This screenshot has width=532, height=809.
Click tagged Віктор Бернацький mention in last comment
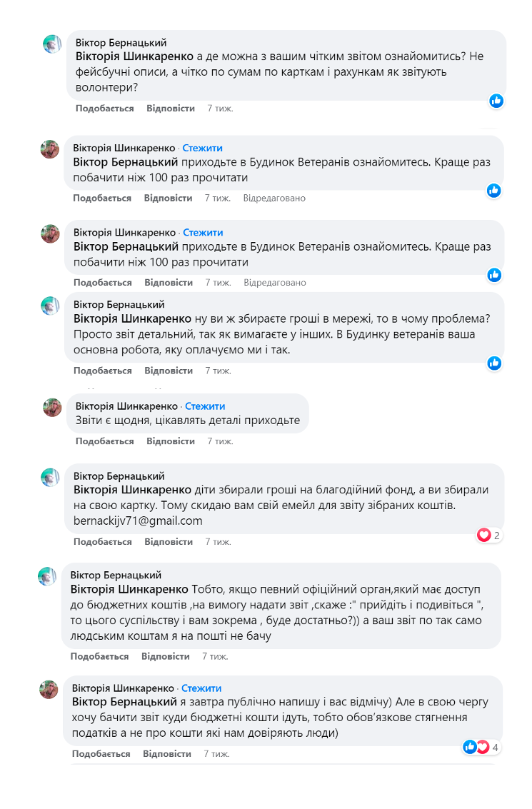[x=124, y=702]
